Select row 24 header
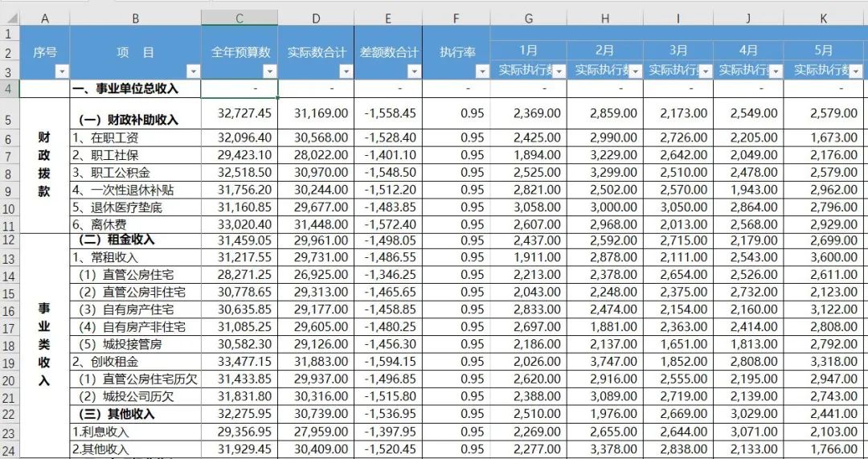 10,450
